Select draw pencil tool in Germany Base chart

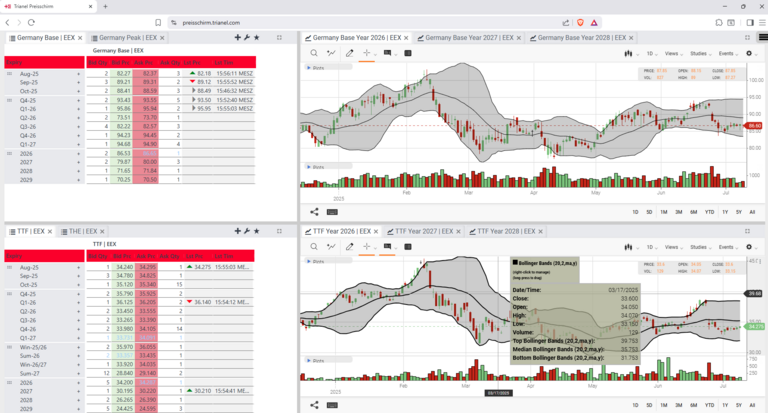(349, 53)
